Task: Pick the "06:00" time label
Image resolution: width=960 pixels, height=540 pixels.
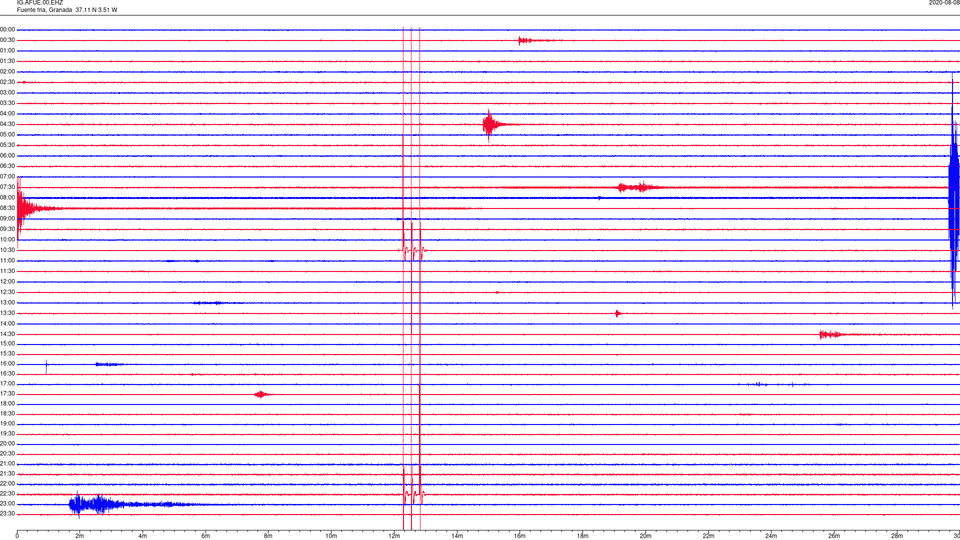Action: pos(7,156)
